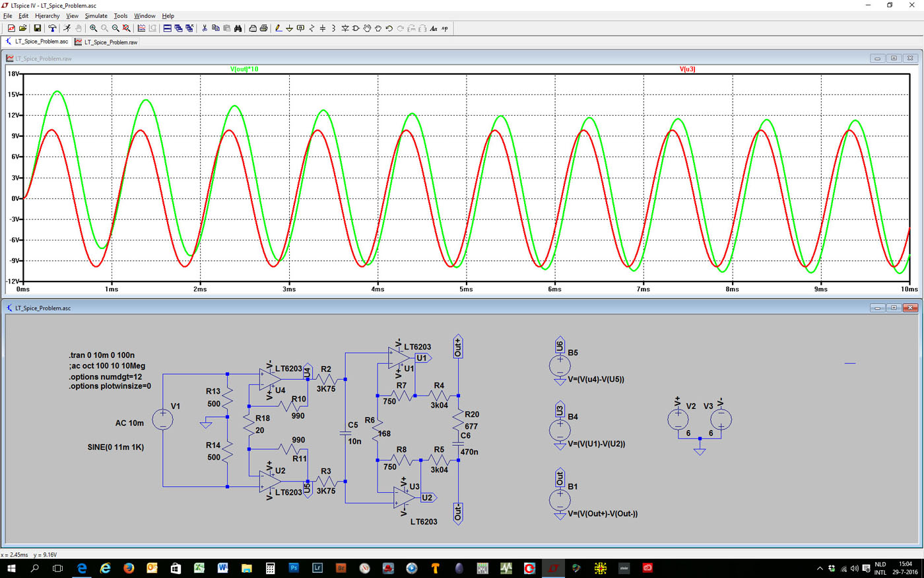Select the Capacitor tool

tap(323, 28)
